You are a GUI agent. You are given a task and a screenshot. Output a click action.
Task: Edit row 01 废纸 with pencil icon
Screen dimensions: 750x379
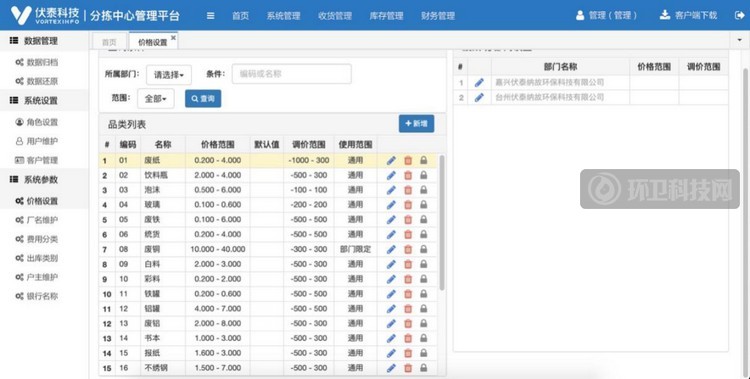coord(391,160)
